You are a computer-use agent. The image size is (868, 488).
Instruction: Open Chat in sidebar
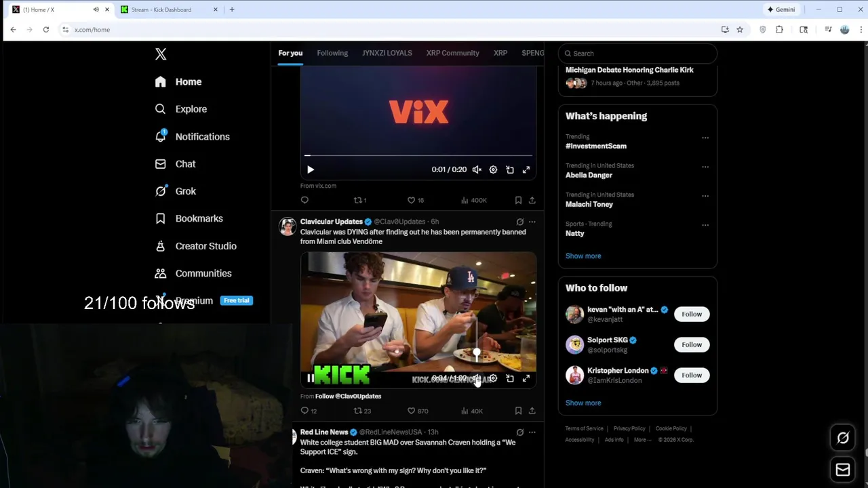pos(175,164)
